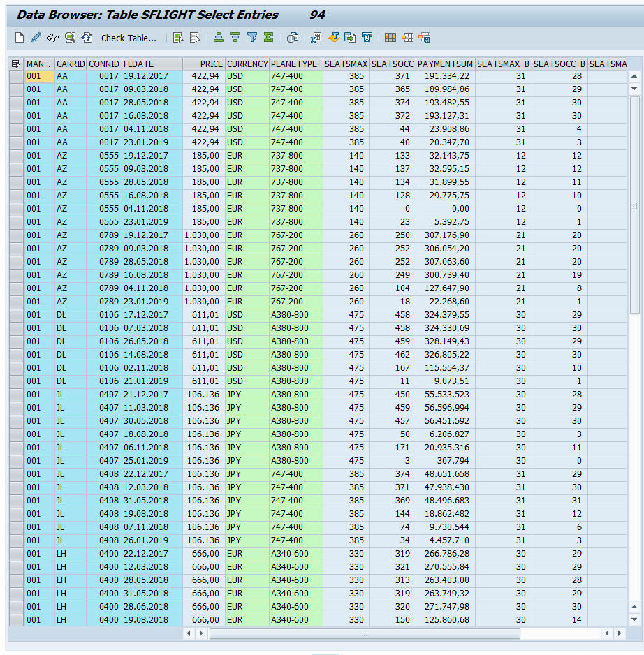Click the vertical scrollbar thumb
This screenshot has width=644, height=655.
pyautogui.click(x=634, y=205)
